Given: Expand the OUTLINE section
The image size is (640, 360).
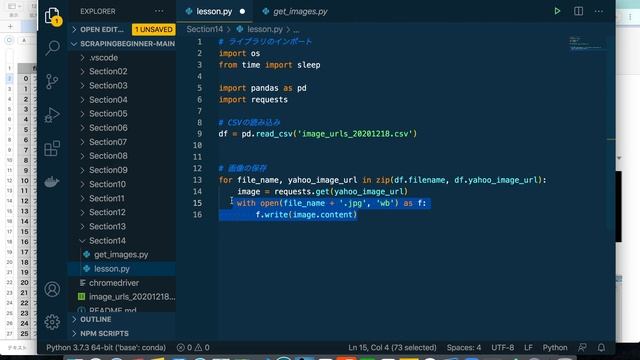Looking at the screenshot, I should click(122, 319).
